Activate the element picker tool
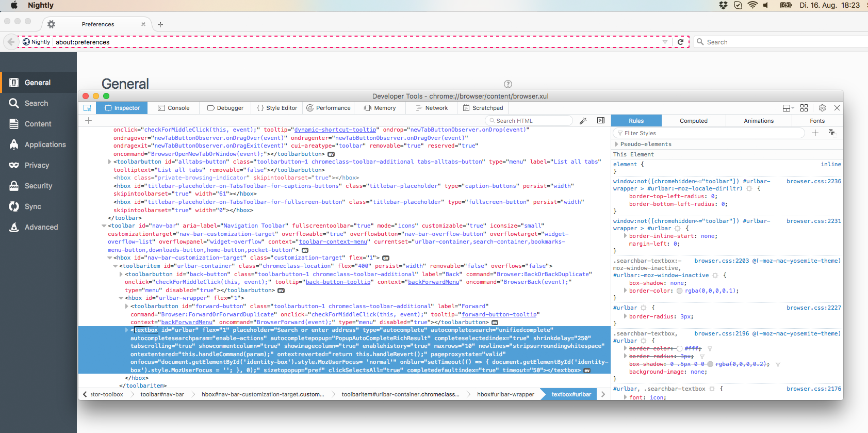 click(x=87, y=108)
